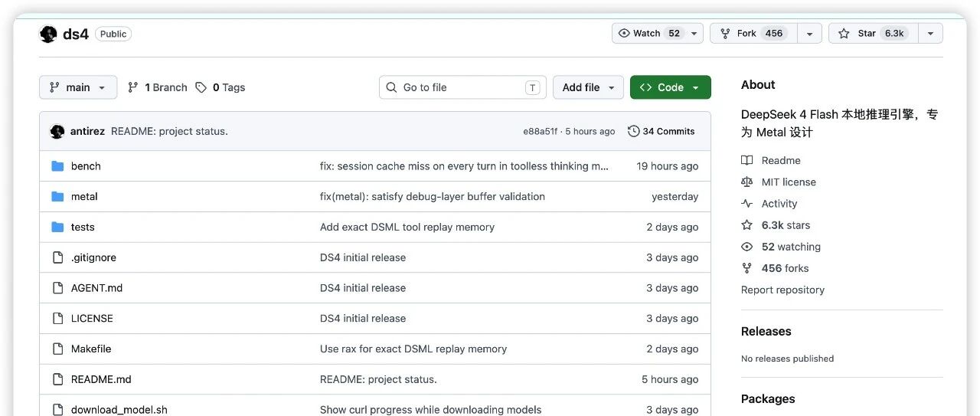Screen dimensions: 980x416
Task: Click the scales icon beside MIT license
Action: point(747,182)
